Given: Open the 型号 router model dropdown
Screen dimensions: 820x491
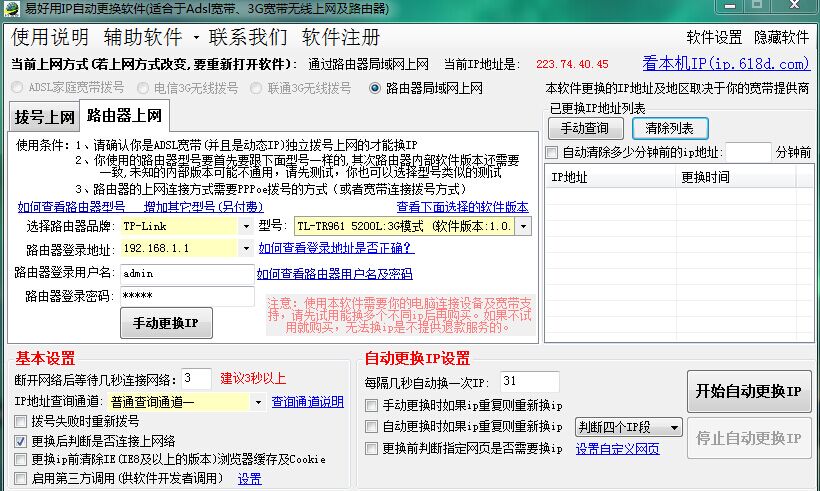Looking at the screenshot, I should pos(523,226).
